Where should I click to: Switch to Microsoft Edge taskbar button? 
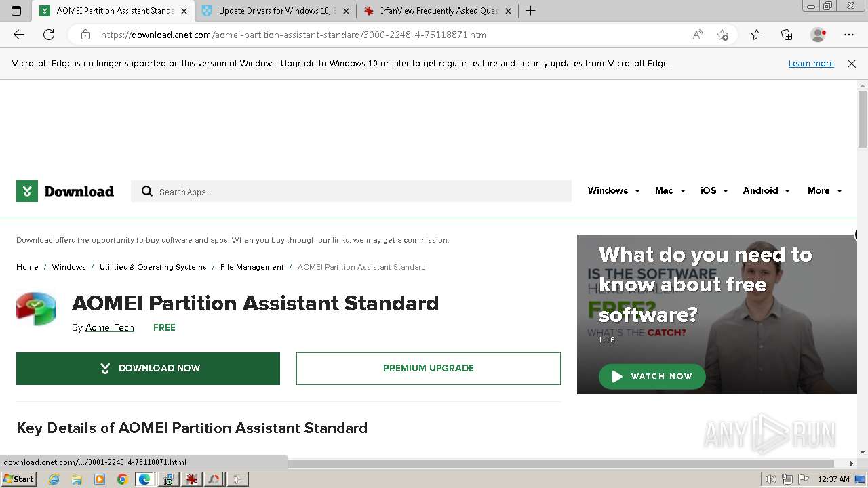[x=144, y=479]
